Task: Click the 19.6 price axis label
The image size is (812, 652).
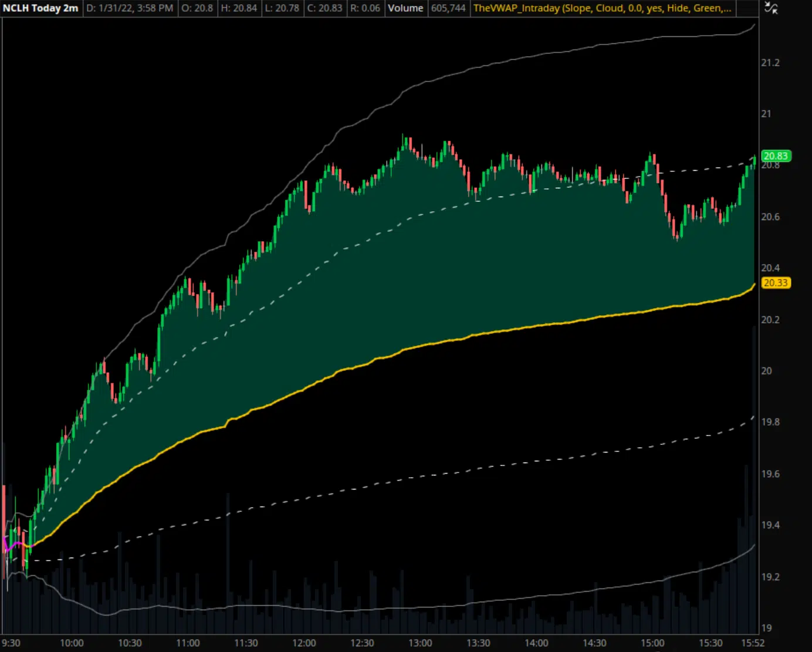Action: [770, 474]
